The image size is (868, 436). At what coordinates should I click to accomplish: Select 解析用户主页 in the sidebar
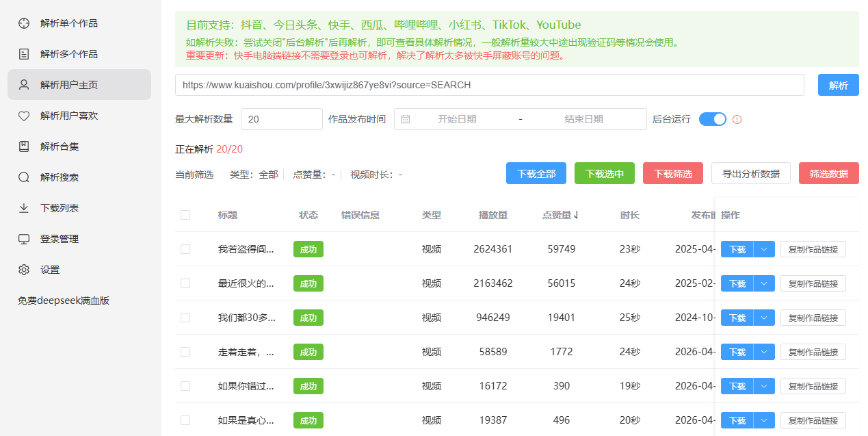(x=69, y=85)
